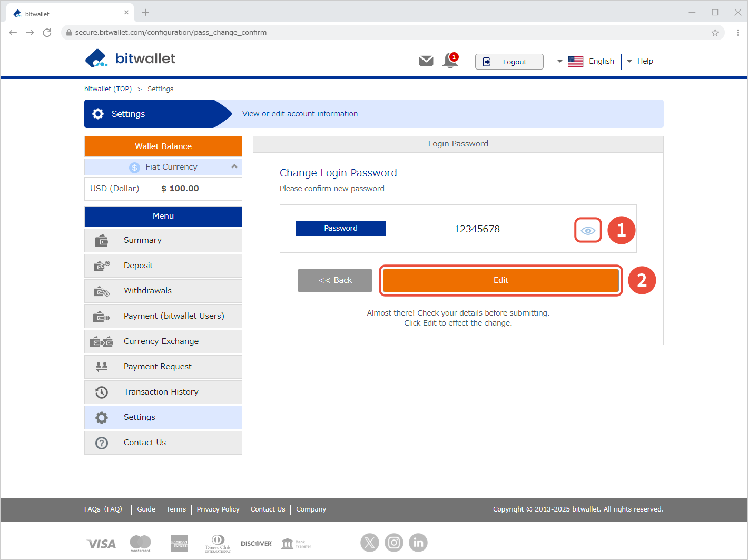This screenshot has width=748, height=560.
Task: Open the English language dropdown
Action: tap(586, 61)
